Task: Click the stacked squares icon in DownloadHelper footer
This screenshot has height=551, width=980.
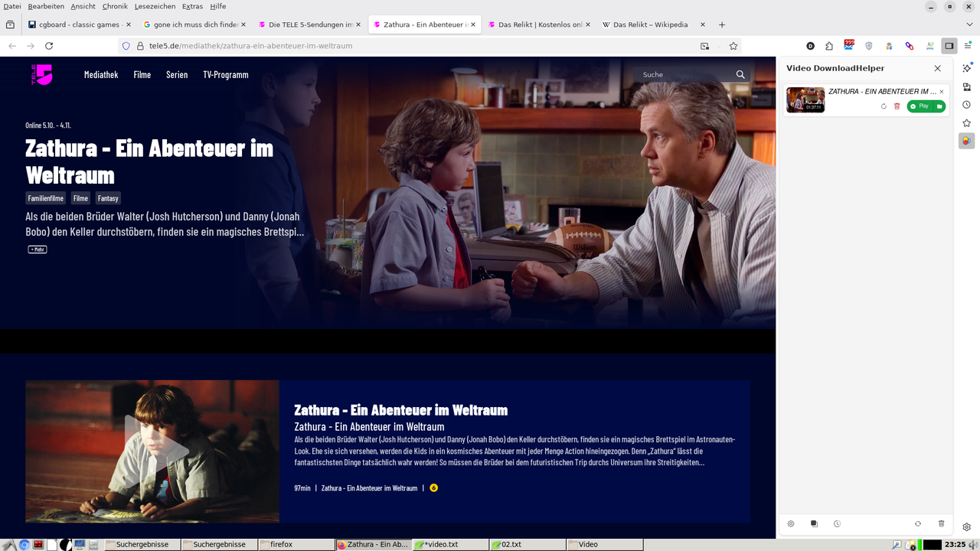Action: pos(814,523)
